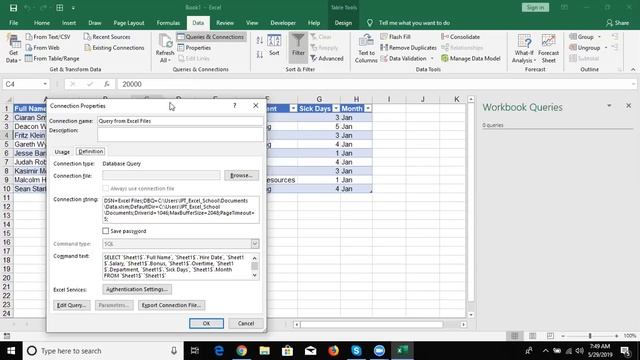Collapse the ribbon using the chevron

coord(633,69)
